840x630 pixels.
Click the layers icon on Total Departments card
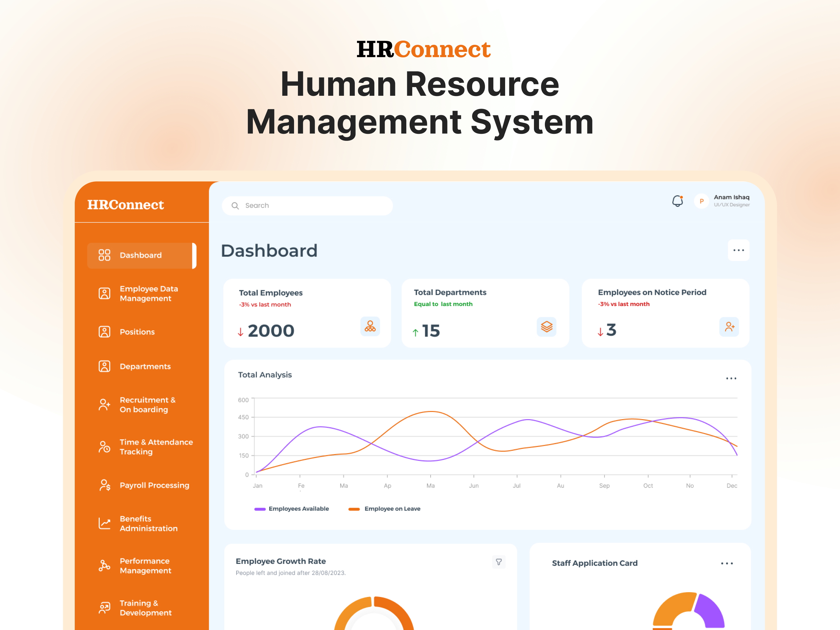click(x=547, y=327)
